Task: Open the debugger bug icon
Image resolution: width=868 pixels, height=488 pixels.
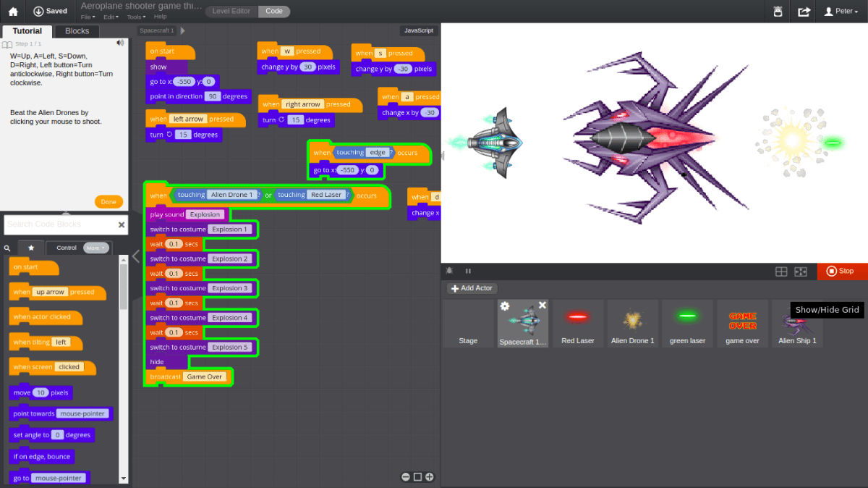Action: (x=449, y=271)
